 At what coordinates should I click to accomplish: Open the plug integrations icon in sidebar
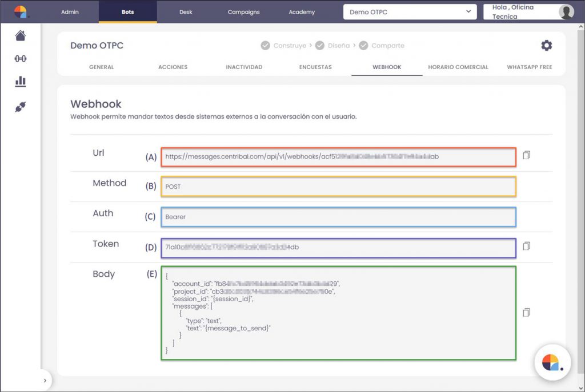(x=21, y=106)
